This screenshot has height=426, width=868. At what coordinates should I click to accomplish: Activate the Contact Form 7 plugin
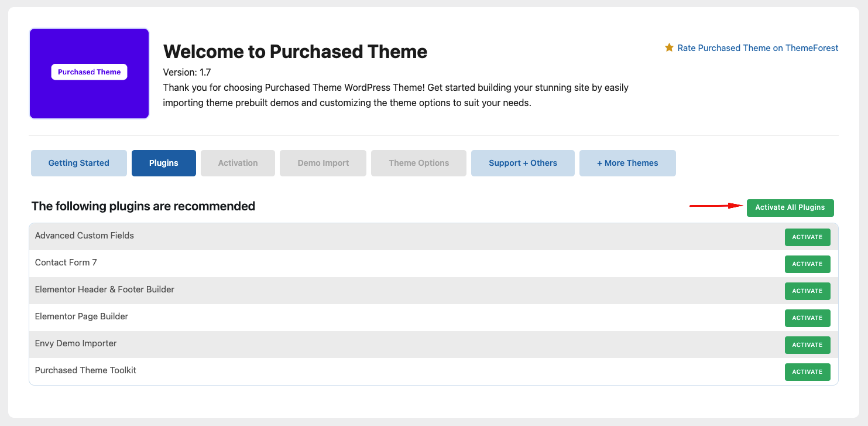[807, 264]
